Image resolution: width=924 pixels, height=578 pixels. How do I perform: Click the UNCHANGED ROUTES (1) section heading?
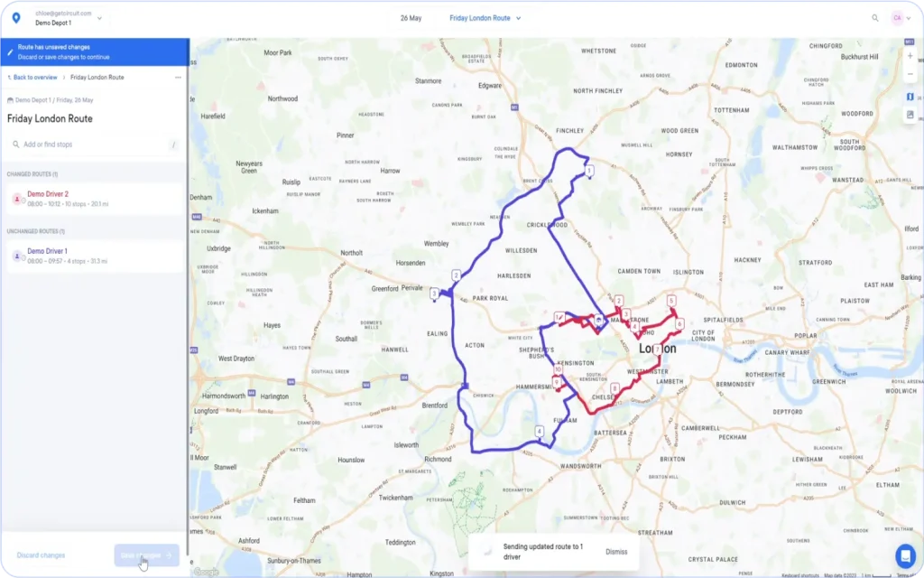[36, 231]
